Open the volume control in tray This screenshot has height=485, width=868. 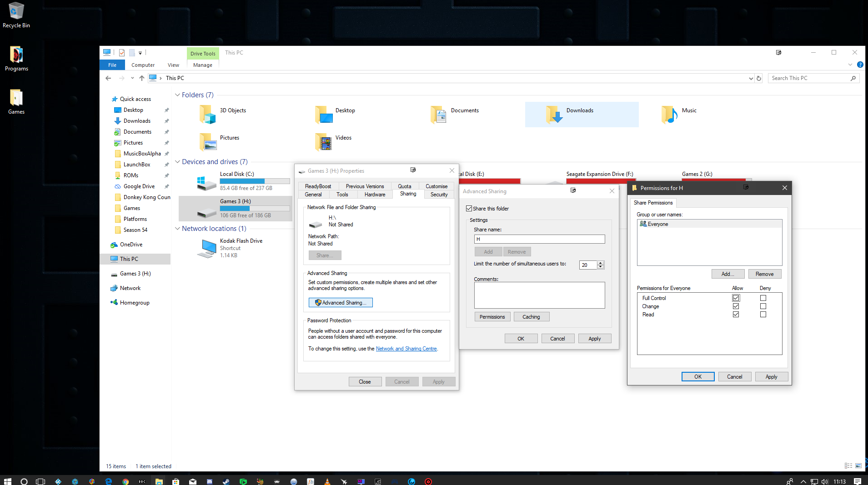tap(825, 481)
